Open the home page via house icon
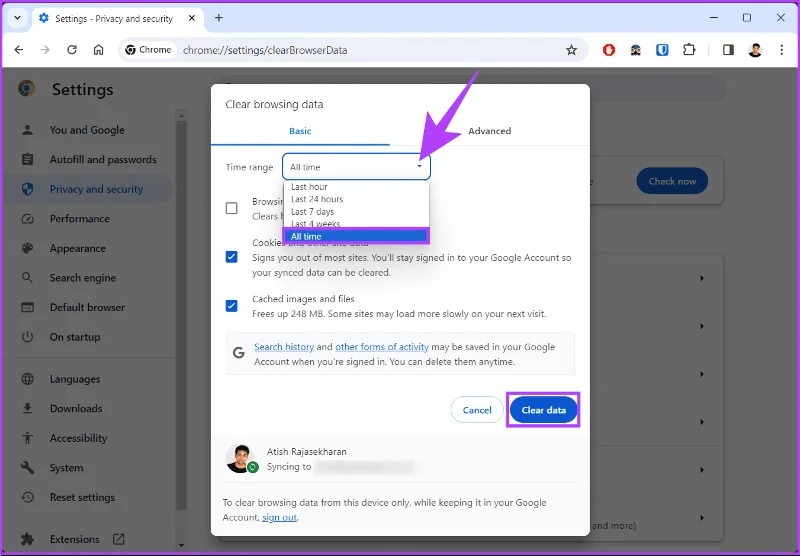Image resolution: width=800 pixels, height=556 pixels. (x=98, y=49)
